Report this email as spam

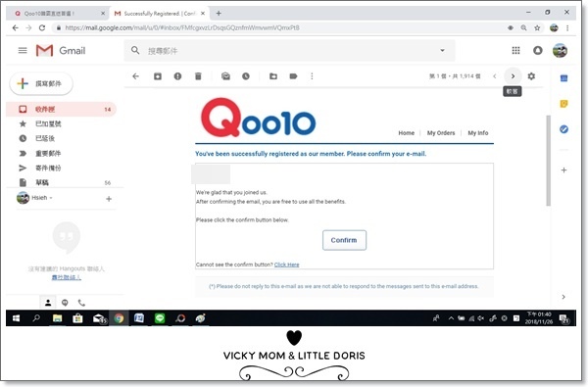[x=177, y=76]
